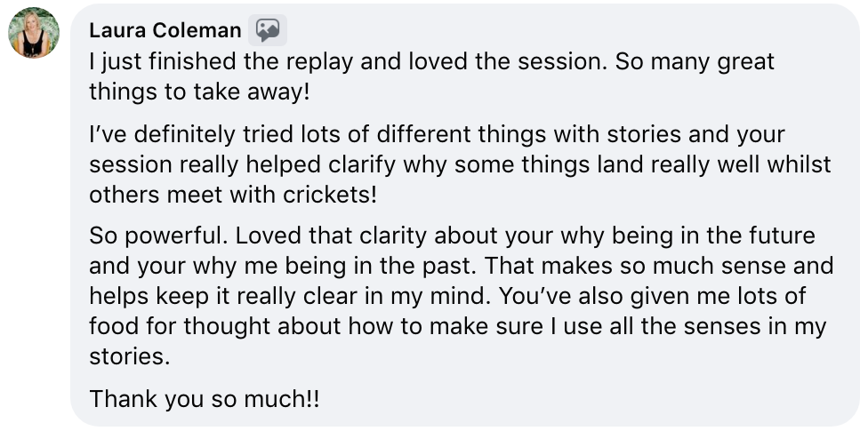
Task: Click the "Thank you so much!!" line
Action: (x=205, y=399)
